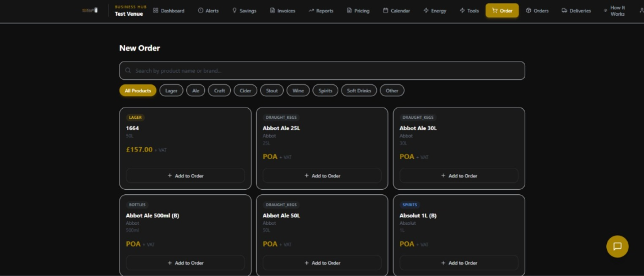This screenshot has width=644, height=276.
Task: Go to the Energy section
Action: (435, 11)
